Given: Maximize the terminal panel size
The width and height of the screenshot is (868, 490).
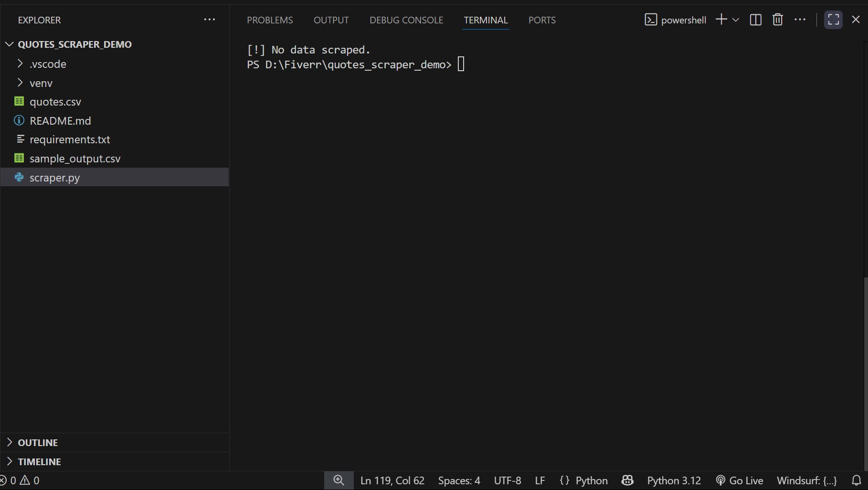Looking at the screenshot, I should pos(833,20).
